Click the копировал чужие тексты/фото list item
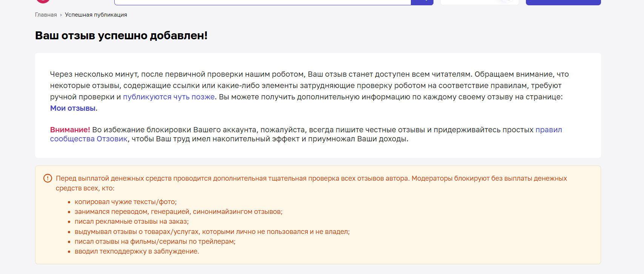644x274 pixels. [126, 202]
